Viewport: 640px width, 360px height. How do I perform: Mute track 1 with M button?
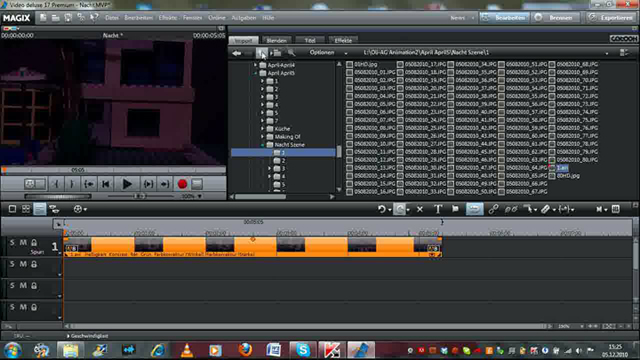click(x=23, y=243)
